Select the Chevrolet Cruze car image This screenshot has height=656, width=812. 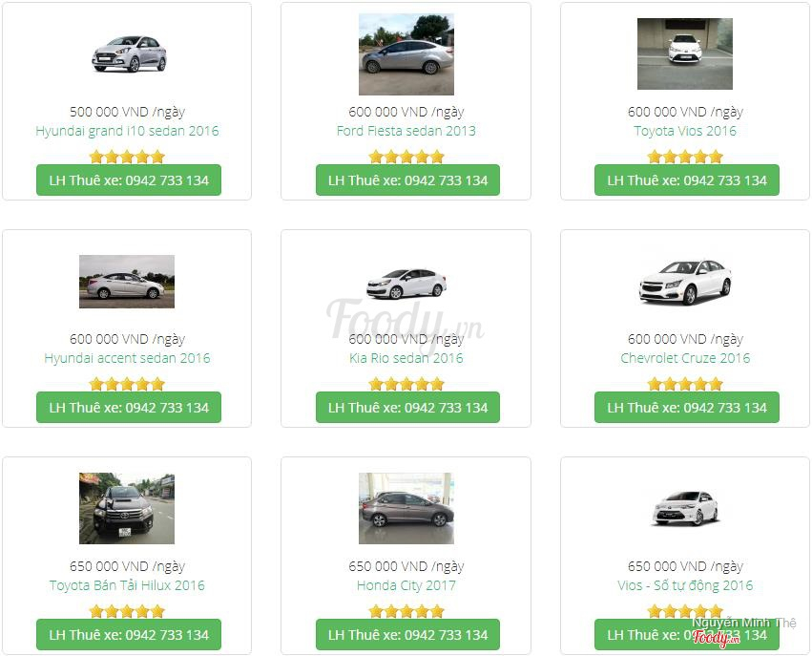(x=684, y=282)
